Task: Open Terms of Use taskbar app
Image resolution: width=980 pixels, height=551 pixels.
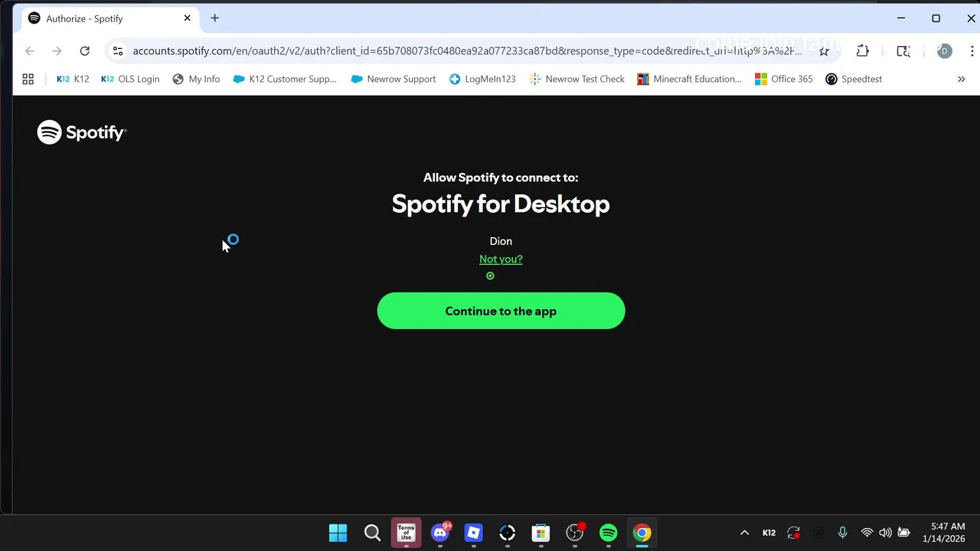Action: pyautogui.click(x=406, y=533)
